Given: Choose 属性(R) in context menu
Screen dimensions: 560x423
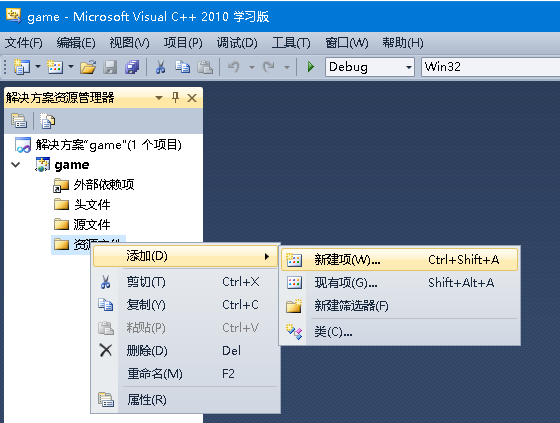Looking at the screenshot, I should click(x=185, y=400).
